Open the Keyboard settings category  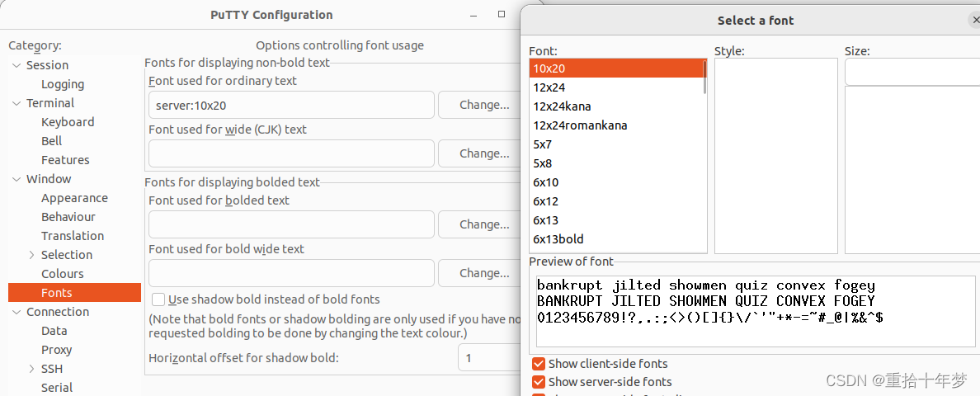[68, 122]
